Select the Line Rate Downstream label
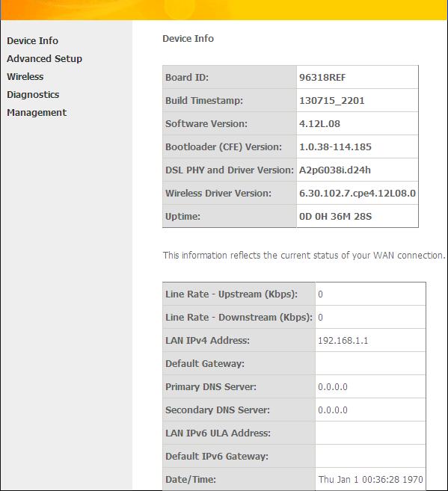Image resolution: width=448 pixels, height=491 pixels. (239, 317)
